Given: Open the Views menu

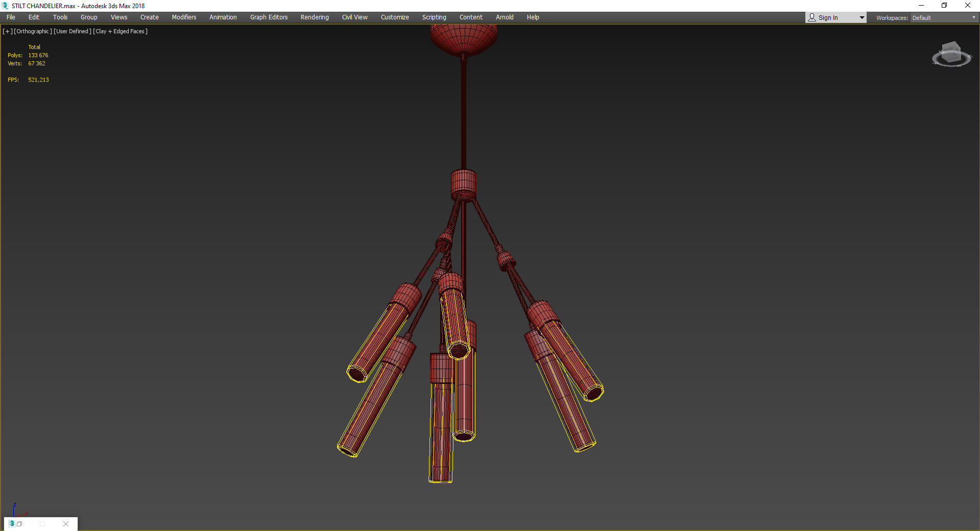Looking at the screenshot, I should (119, 17).
